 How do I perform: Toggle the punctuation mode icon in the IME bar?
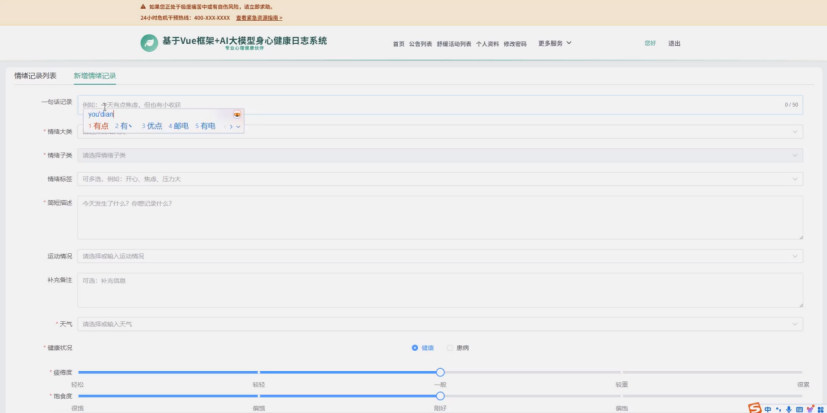click(778, 409)
